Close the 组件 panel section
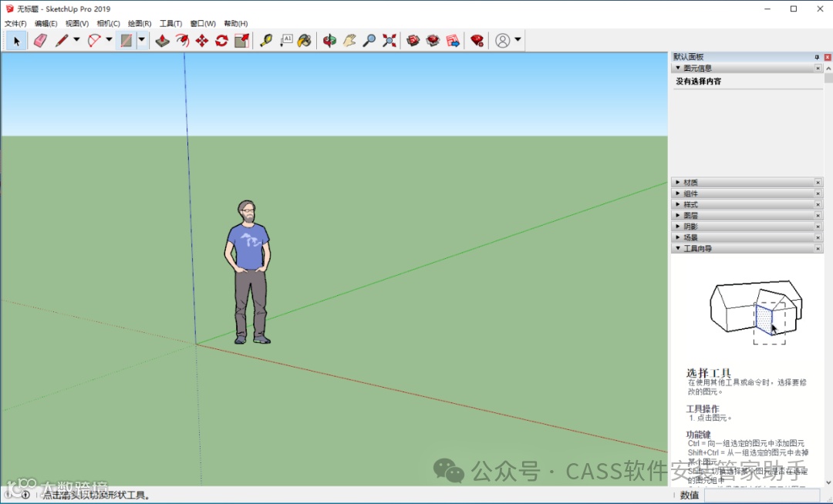Image resolution: width=833 pixels, height=504 pixels. coord(818,193)
